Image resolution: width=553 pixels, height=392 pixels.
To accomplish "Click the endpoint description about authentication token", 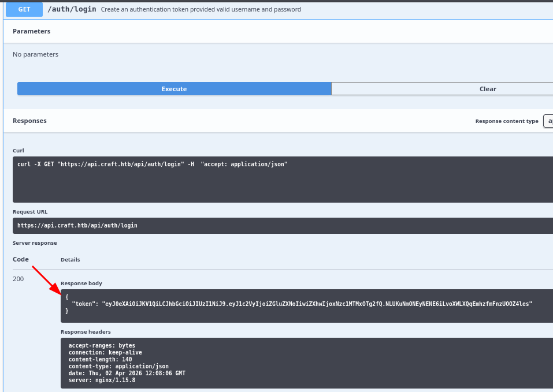I will 201,10.
